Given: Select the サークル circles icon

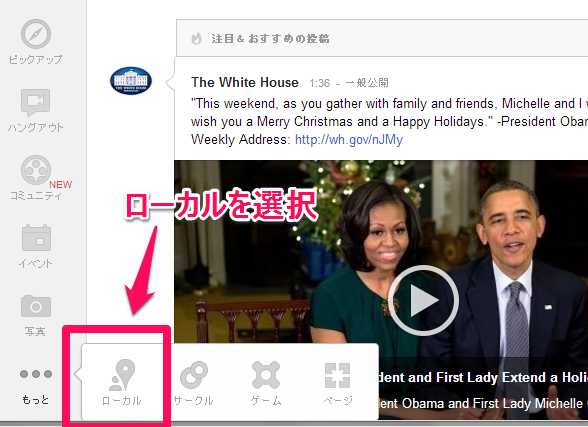Looking at the screenshot, I should coord(194,375).
